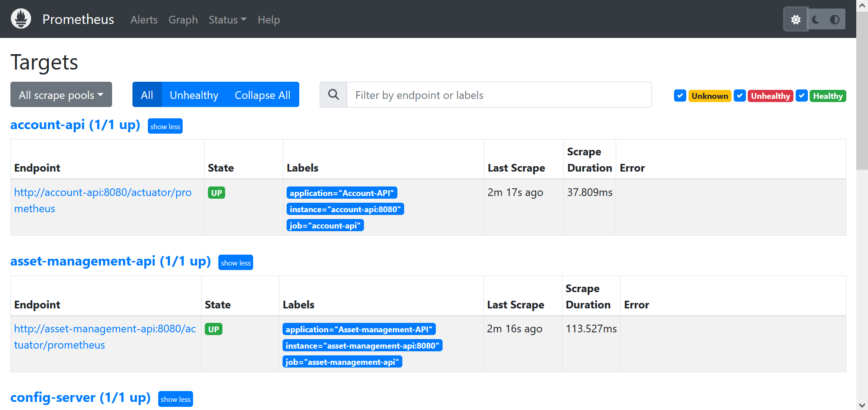Click the Targets page heading
Viewport: 868px width, 410px height.
click(44, 62)
